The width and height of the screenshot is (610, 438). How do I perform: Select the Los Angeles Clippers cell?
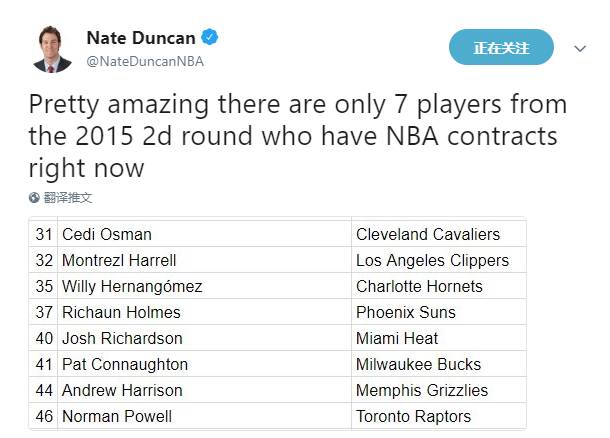click(x=432, y=260)
